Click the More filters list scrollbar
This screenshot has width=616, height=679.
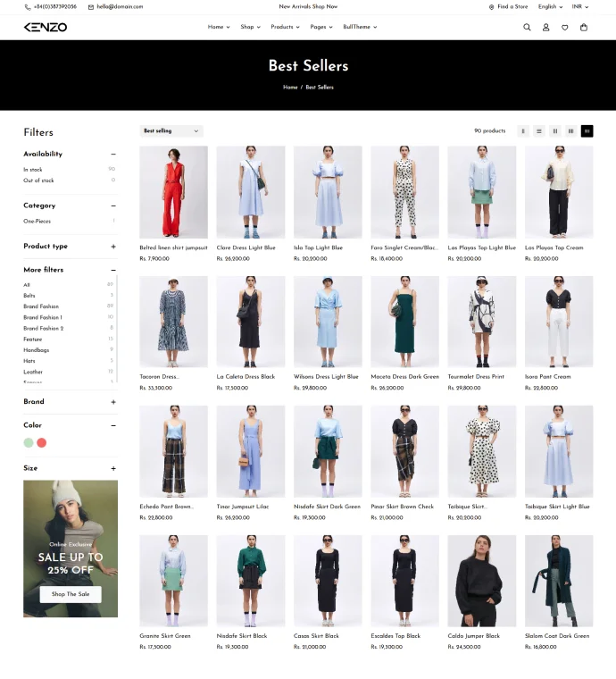click(x=117, y=329)
